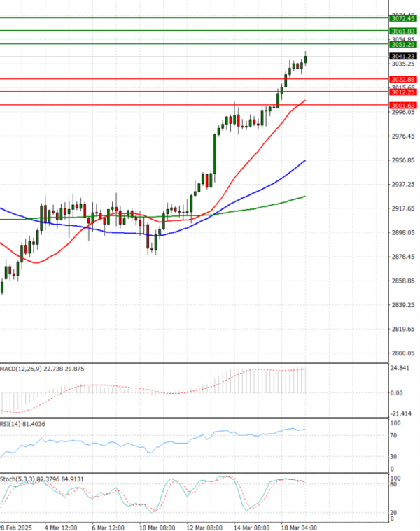The height and width of the screenshot is (531, 420).
Task: Select the 14 Mar 08:00 time marker
Action: (254, 526)
